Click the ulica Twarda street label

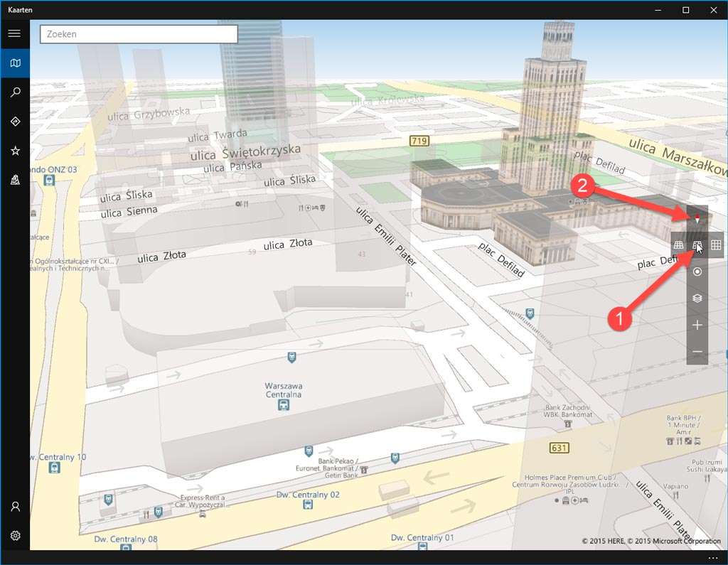218,136
